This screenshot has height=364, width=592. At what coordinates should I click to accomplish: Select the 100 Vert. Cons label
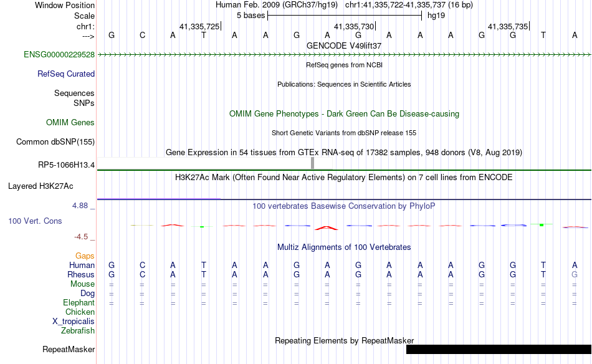35,221
